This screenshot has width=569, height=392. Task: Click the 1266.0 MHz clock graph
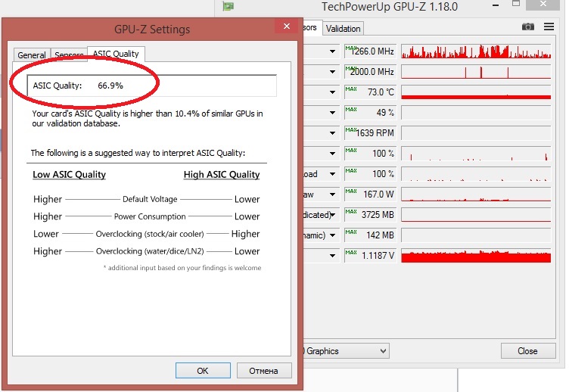coord(476,51)
